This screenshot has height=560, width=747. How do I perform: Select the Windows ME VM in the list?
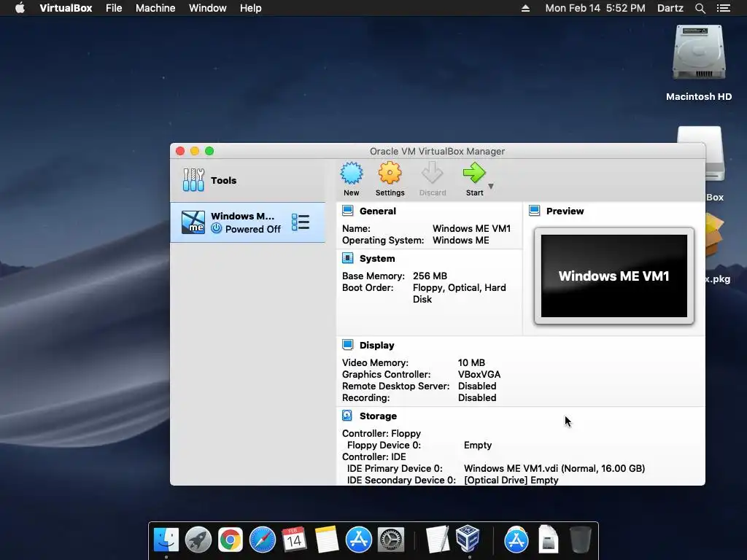[x=248, y=222]
